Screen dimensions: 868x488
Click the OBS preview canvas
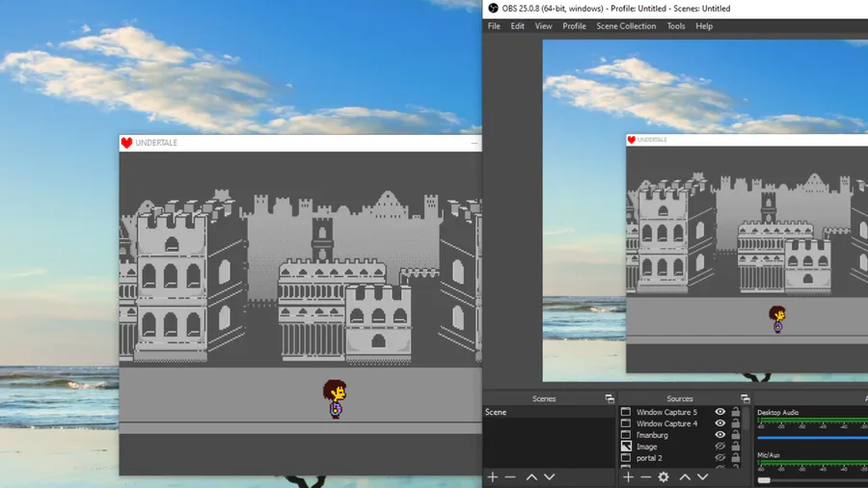[x=705, y=210]
